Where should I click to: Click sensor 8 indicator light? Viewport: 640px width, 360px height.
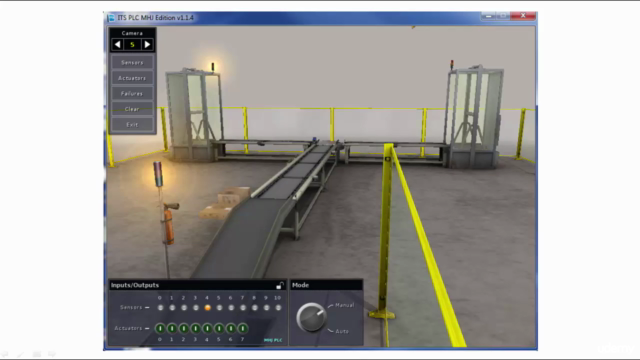255,308
